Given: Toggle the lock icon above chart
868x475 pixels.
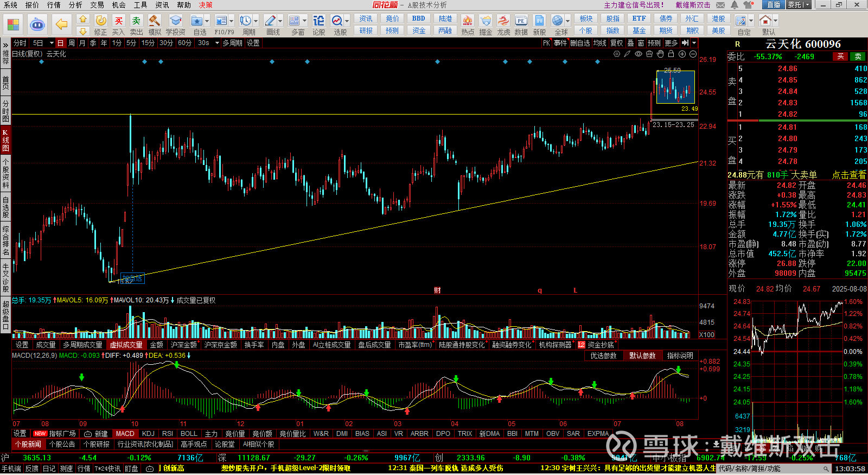Looking at the screenshot, I should (671, 54).
